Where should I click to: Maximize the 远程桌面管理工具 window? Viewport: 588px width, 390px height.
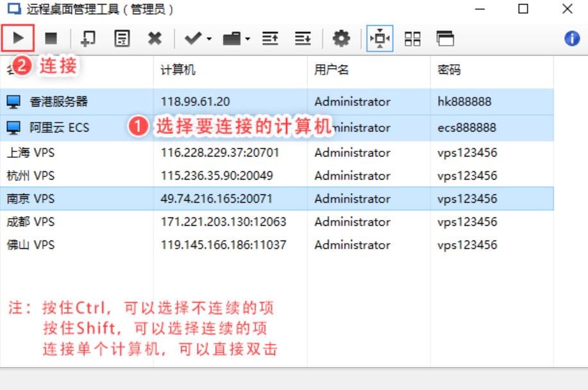pos(523,9)
